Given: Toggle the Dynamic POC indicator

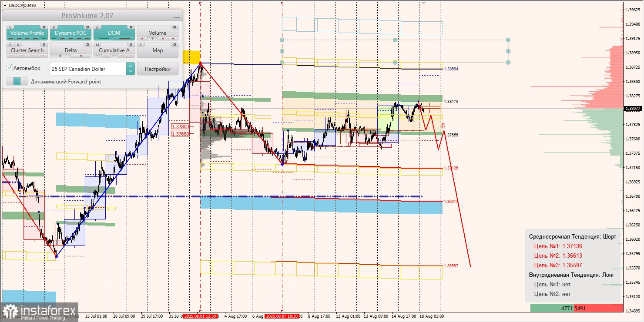Looking at the screenshot, I should point(70,33).
